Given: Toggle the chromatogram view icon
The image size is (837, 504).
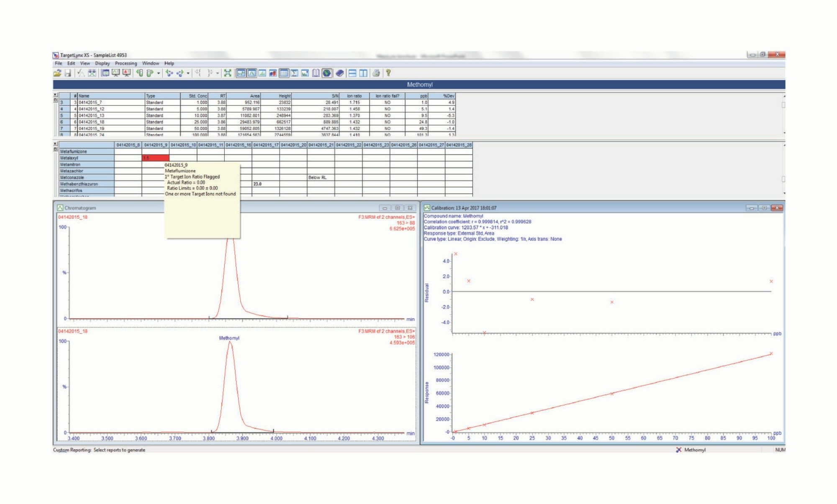Looking at the screenshot, I should [252, 73].
